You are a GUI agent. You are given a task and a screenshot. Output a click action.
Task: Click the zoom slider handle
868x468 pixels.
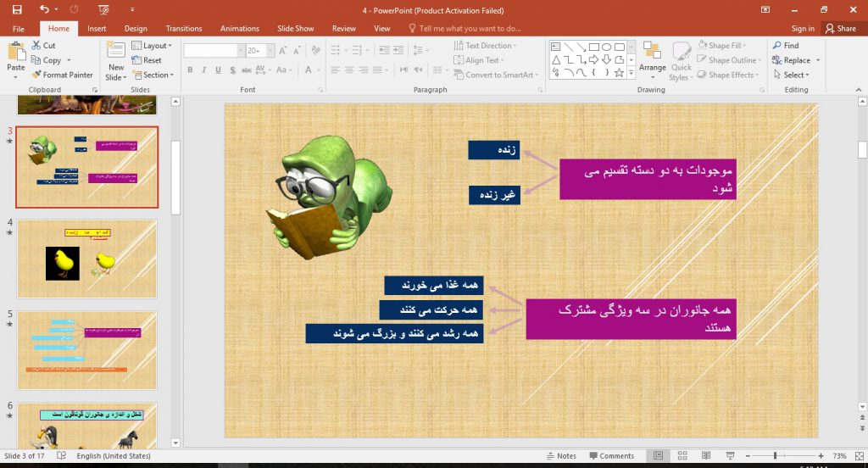775,456
